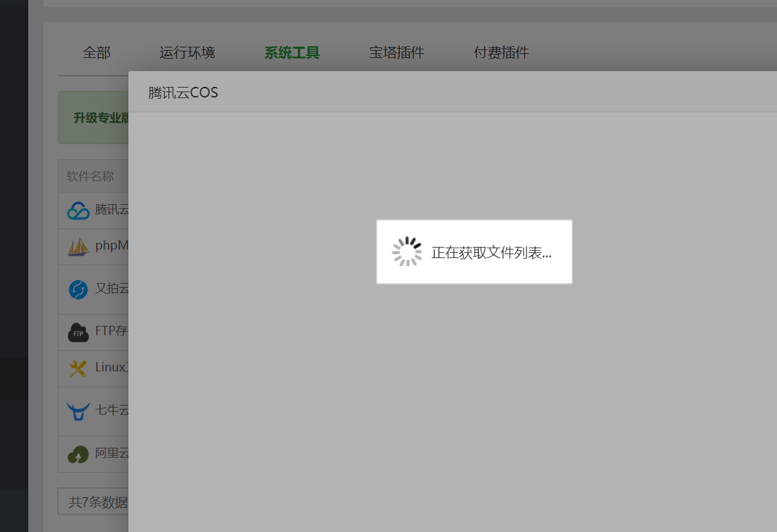This screenshot has height=532, width=777.
Task: Click the 七牛云 row name text
Action: tap(111, 410)
